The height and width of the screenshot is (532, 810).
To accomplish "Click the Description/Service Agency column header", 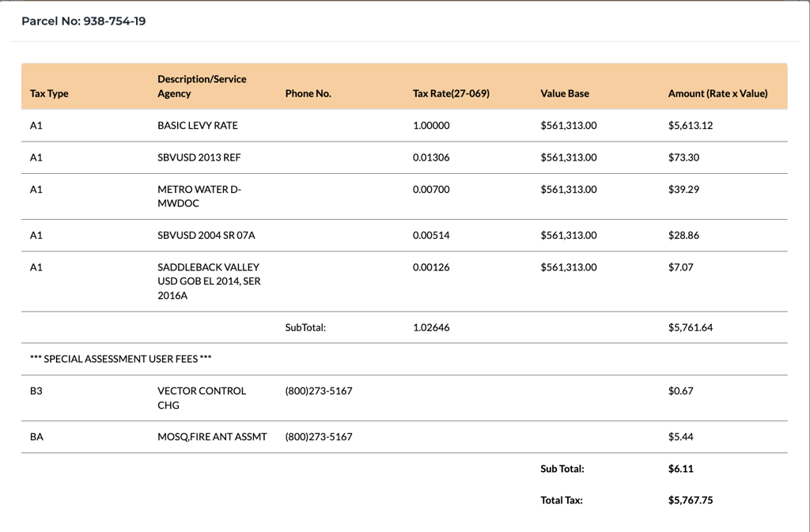I will pyautogui.click(x=202, y=86).
